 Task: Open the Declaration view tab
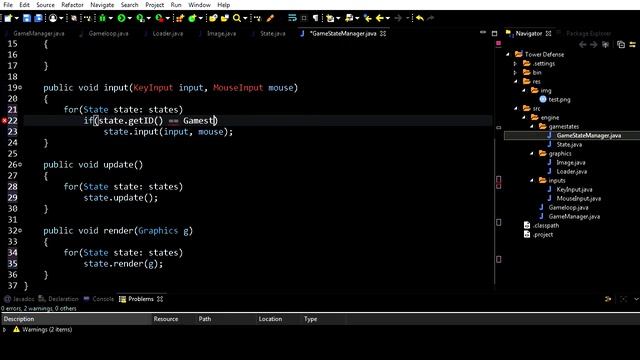click(x=58, y=299)
